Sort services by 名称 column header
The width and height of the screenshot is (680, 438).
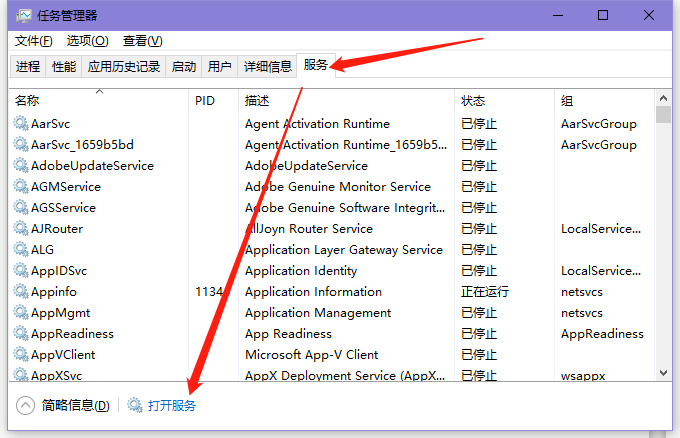[28, 101]
